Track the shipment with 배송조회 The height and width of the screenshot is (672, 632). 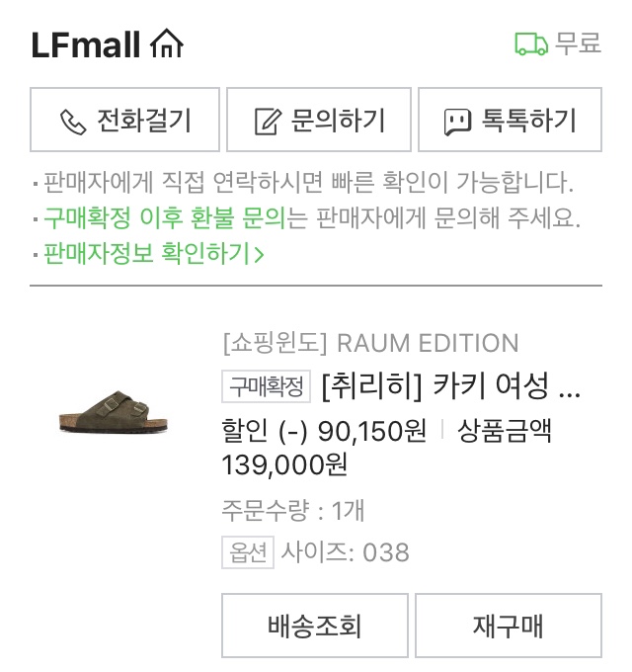pos(314,626)
